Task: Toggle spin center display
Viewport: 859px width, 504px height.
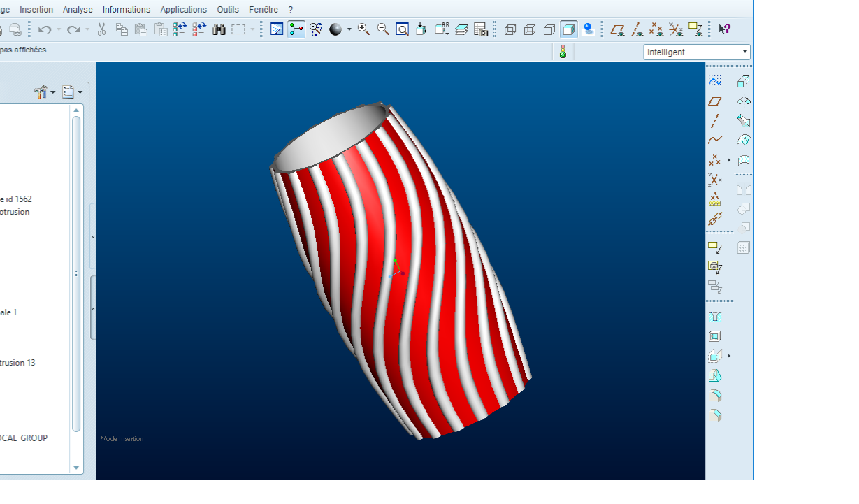Action: pos(296,29)
